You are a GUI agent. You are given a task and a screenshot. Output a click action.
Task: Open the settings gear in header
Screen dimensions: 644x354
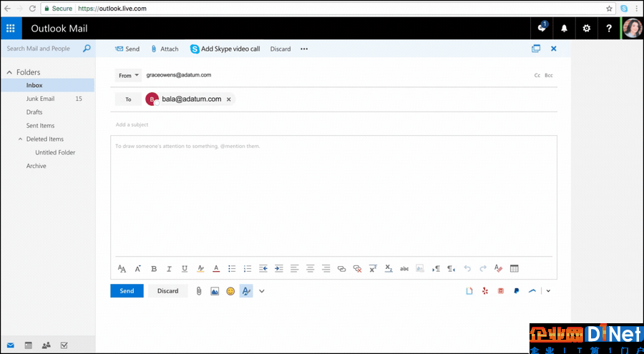point(587,29)
